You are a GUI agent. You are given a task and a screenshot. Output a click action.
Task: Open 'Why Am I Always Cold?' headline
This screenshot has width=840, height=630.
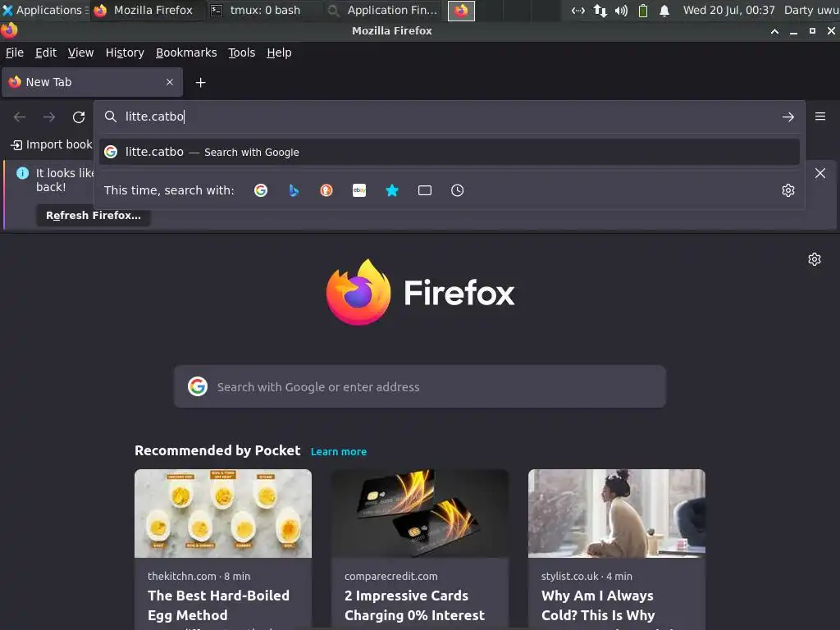pyautogui.click(x=598, y=605)
